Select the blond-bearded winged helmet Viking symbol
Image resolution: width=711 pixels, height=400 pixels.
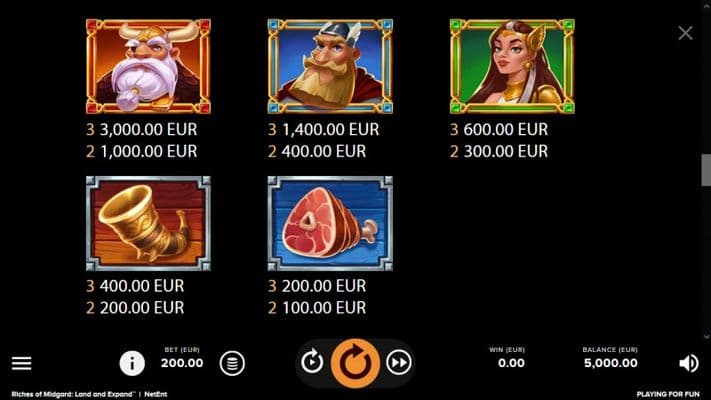[x=330, y=66]
